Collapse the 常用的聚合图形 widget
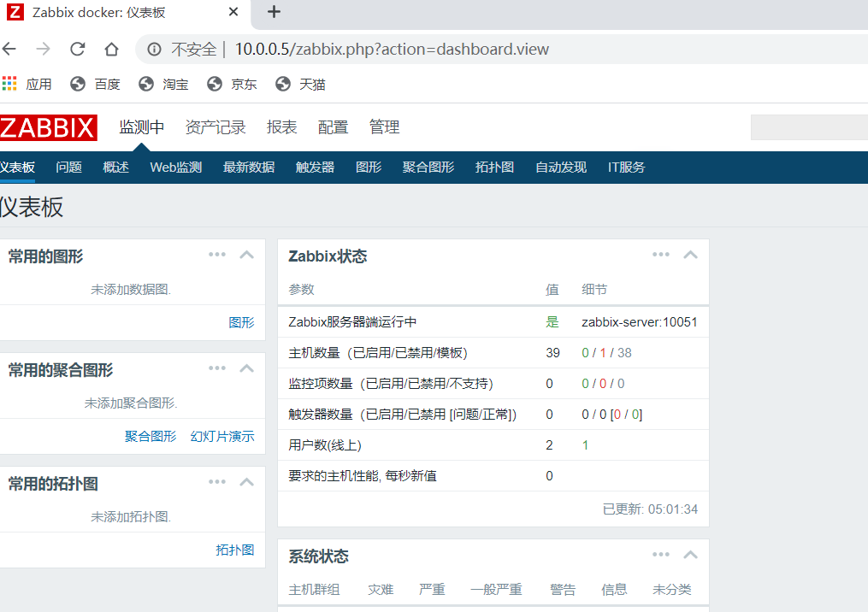The image size is (868, 612). click(x=247, y=368)
